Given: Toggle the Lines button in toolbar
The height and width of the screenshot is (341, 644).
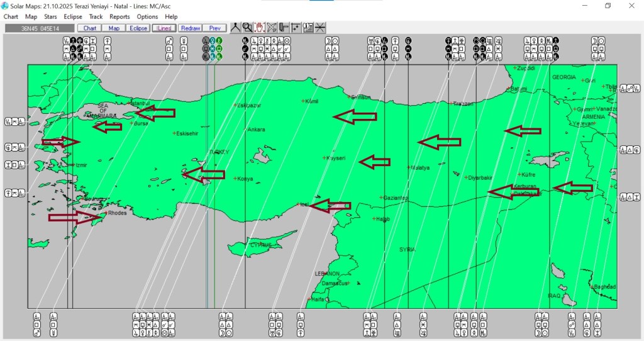Looking at the screenshot, I should (164, 28).
